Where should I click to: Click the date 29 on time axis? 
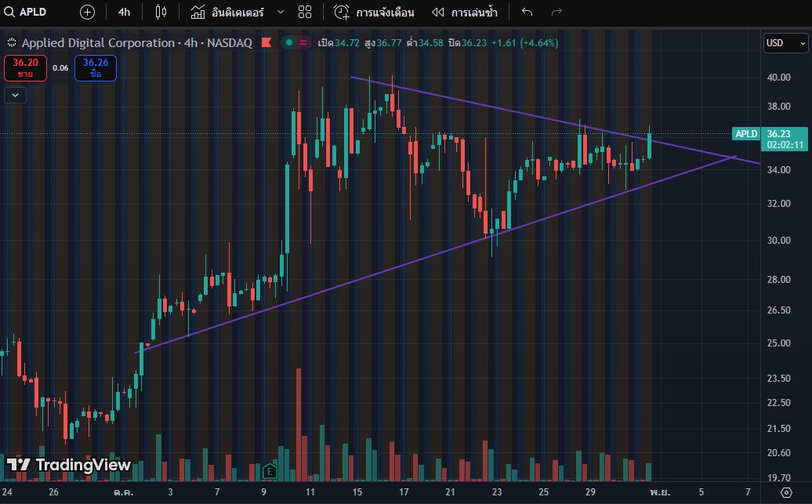pyautogui.click(x=590, y=492)
